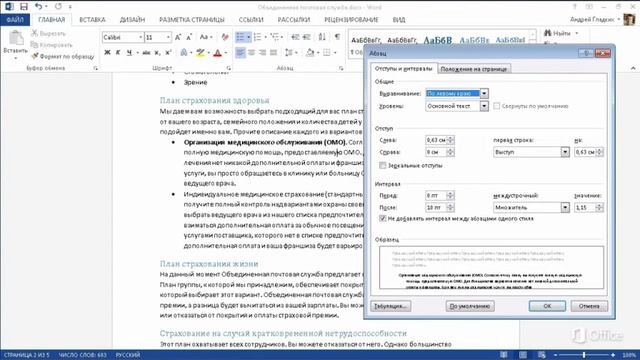640x360 pixels.
Task: Click the sort A-Z icon
Action: pyautogui.click(x=322, y=37)
